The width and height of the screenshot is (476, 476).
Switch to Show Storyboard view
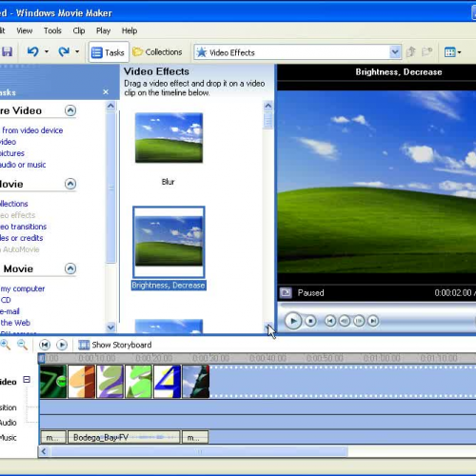click(x=115, y=345)
